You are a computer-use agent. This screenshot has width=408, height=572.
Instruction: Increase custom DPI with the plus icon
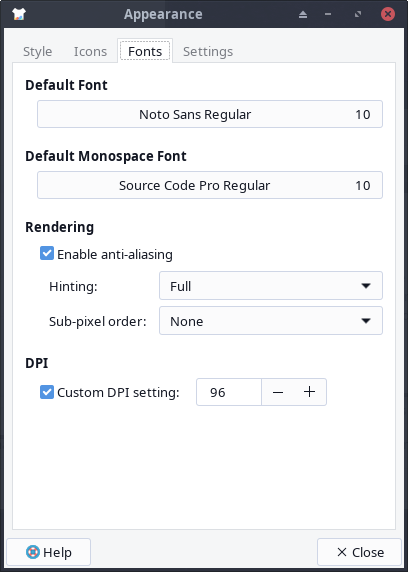click(x=309, y=392)
